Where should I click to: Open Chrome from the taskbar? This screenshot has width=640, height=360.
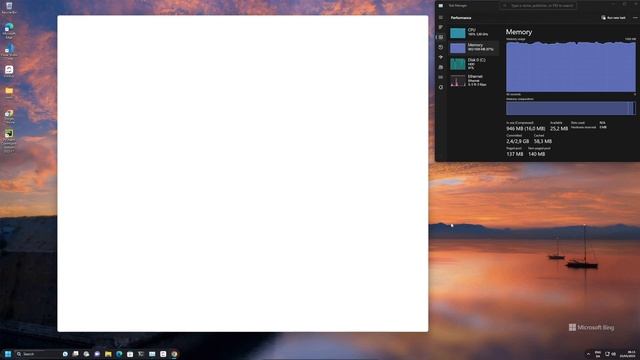point(174,354)
